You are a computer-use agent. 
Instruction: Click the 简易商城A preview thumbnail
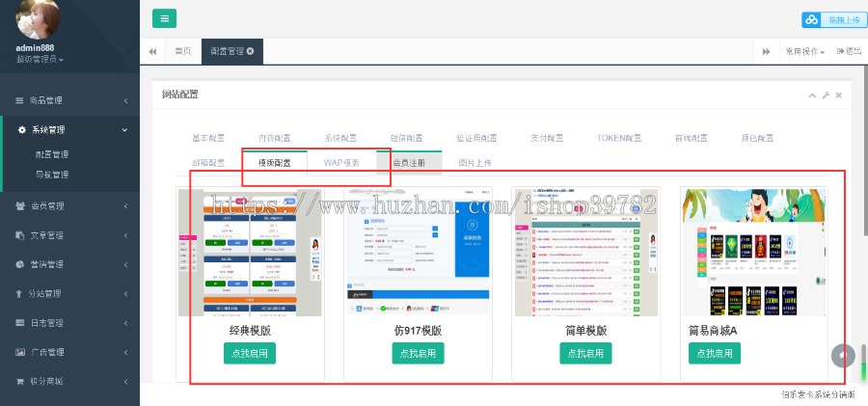pyautogui.click(x=754, y=253)
